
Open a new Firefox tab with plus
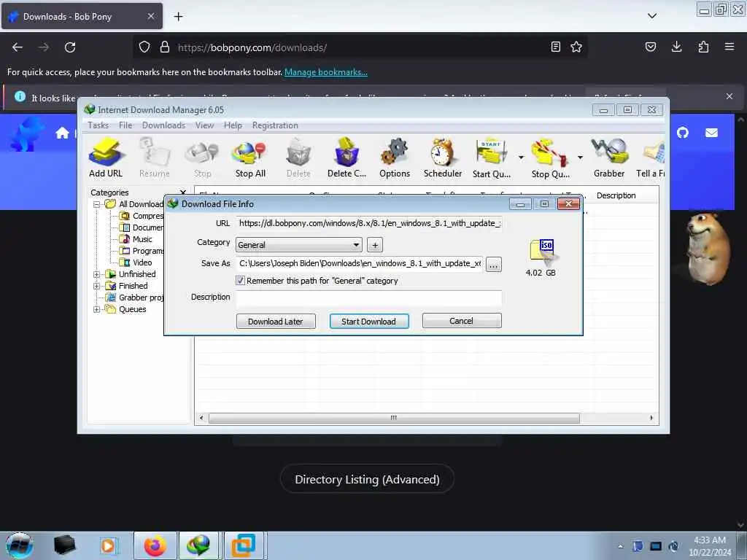pyautogui.click(x=178, y=17)
